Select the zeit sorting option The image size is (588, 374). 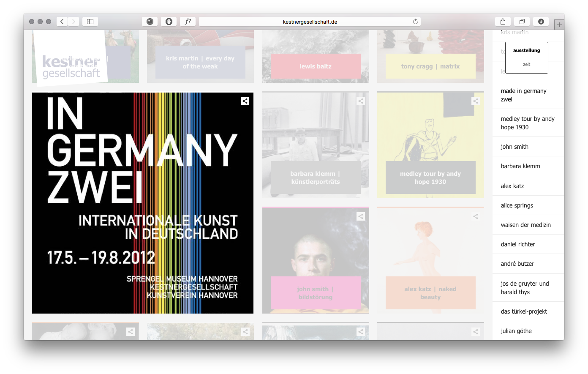(x=526, y=64)
